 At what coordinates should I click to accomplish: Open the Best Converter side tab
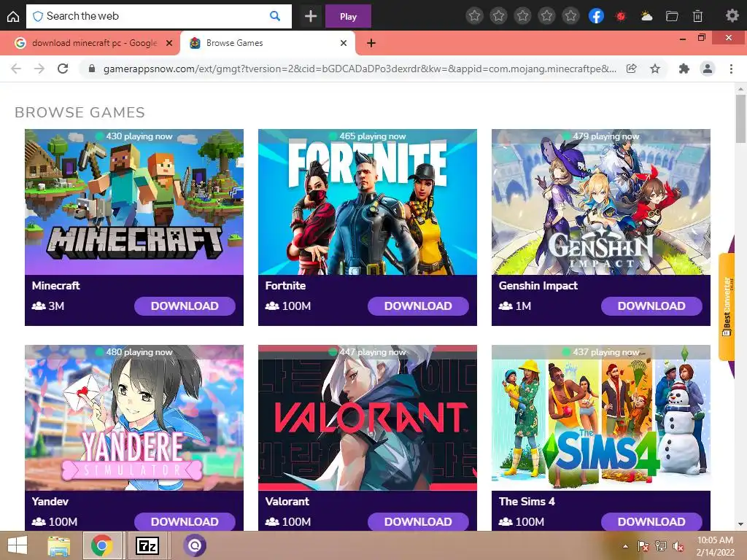tap(727, 306)
